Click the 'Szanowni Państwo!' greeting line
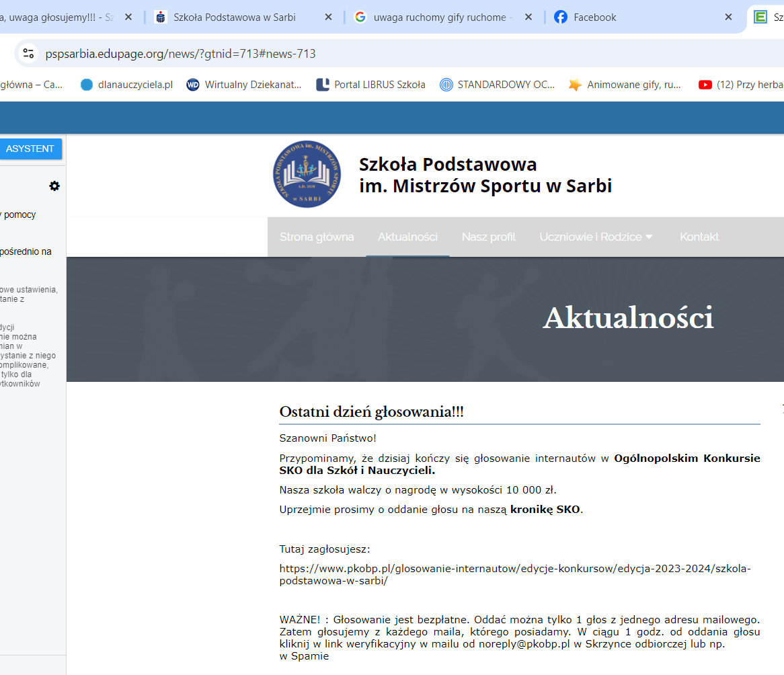 [x=327, y=438]
